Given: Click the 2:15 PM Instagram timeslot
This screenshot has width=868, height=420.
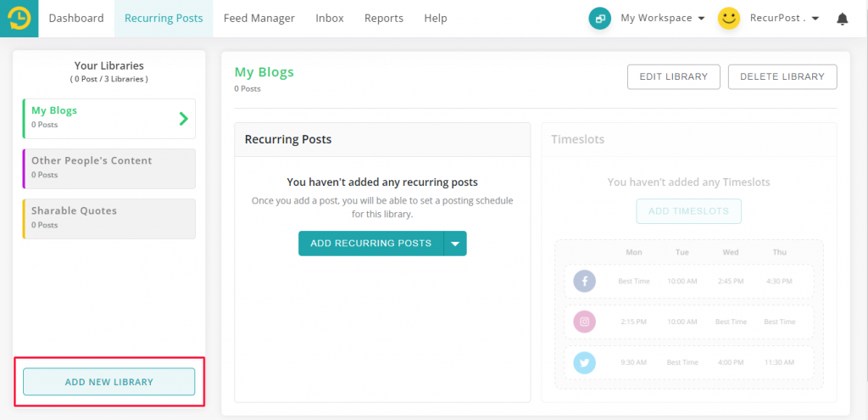Looking at the screenshot, I should click(634, 322).
